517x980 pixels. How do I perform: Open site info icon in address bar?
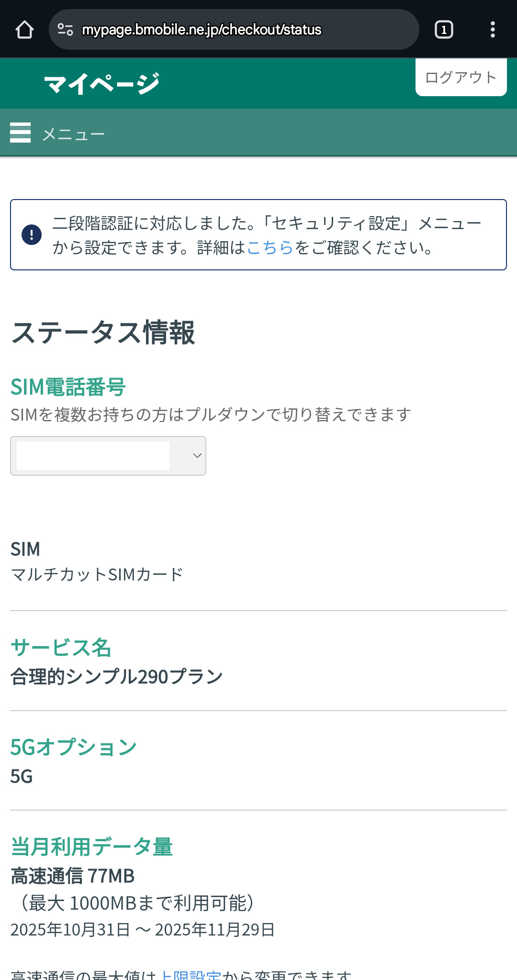(x=65, y=30)
